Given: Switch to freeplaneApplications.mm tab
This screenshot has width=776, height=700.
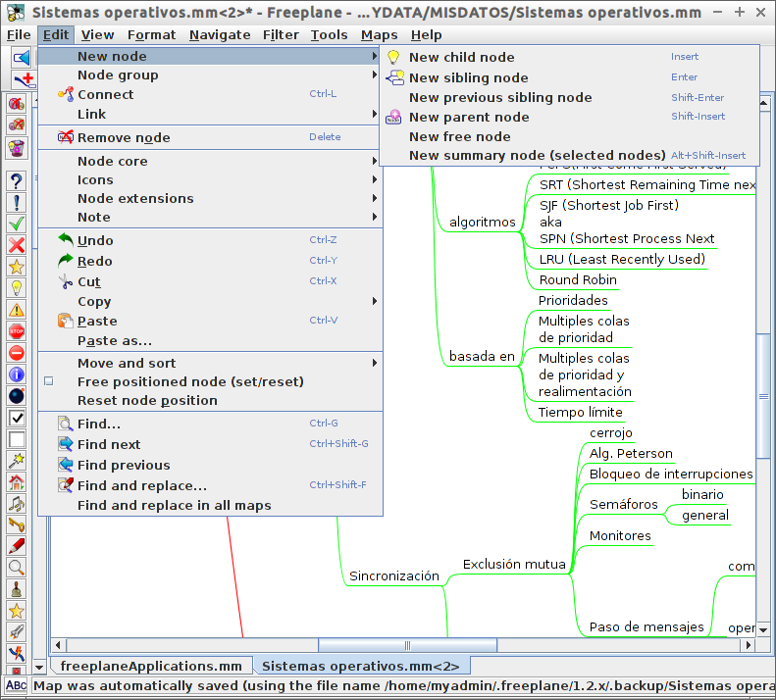Looking at the screenshot, I should click(x=151, y=666).
